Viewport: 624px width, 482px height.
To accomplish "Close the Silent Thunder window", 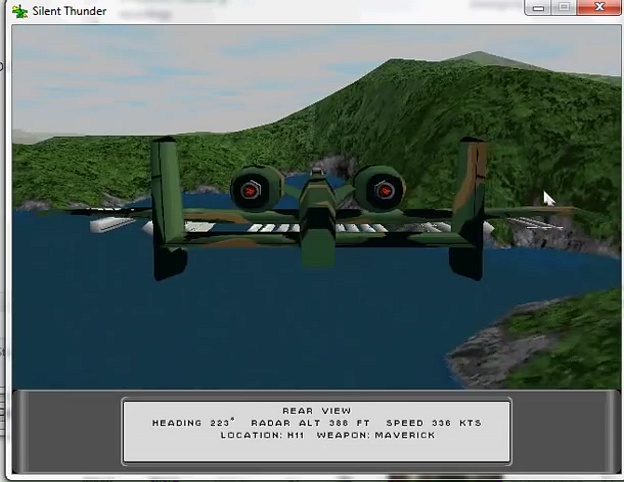I will (599, 8).
